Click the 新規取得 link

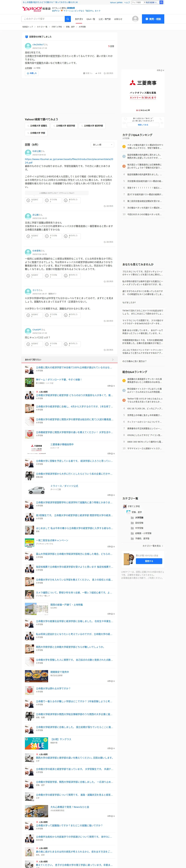(x=71, y=8)
